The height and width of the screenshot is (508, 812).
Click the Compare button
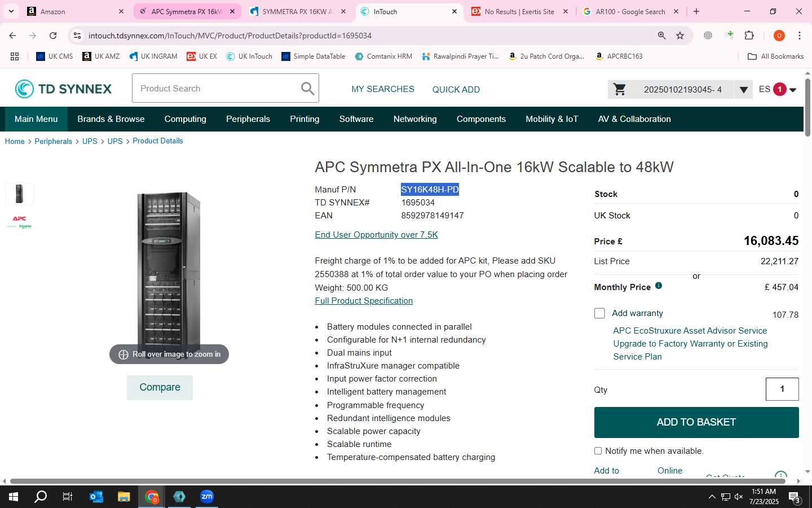(160, 387)
